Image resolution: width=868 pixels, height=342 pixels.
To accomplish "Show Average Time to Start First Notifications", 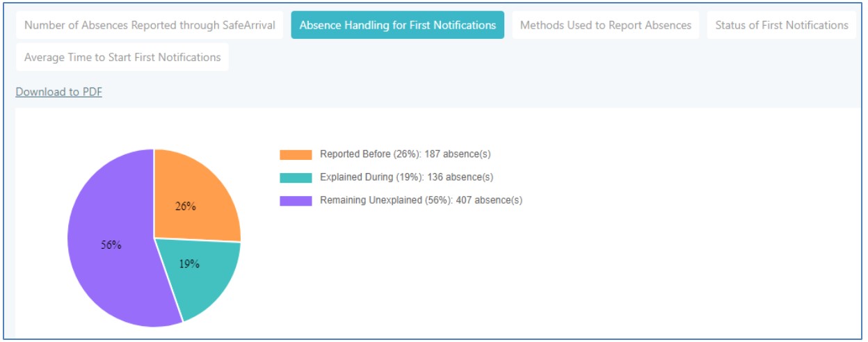I will coord(122,57).
